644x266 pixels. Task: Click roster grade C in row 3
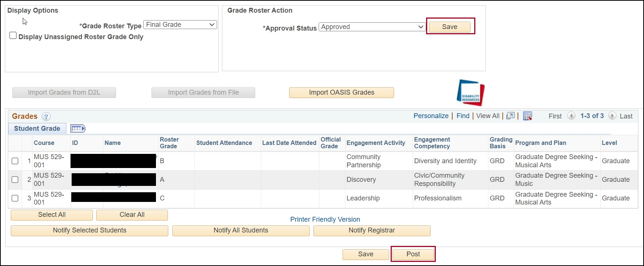pyautogui.click(x=162, y=198)
